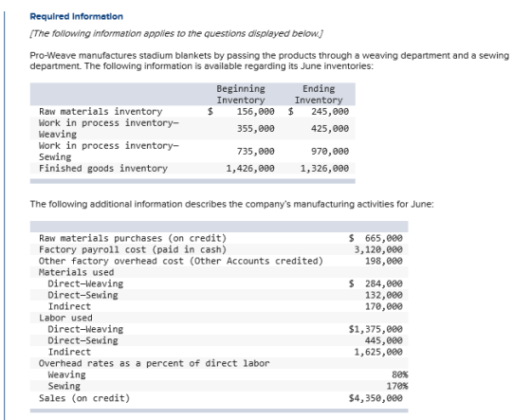Select Materials used Direct-Weaving amount $284,000
Image resolution: width=531 pixels, height=420 pixels.
pyautogui.click(x=375, y=283)
